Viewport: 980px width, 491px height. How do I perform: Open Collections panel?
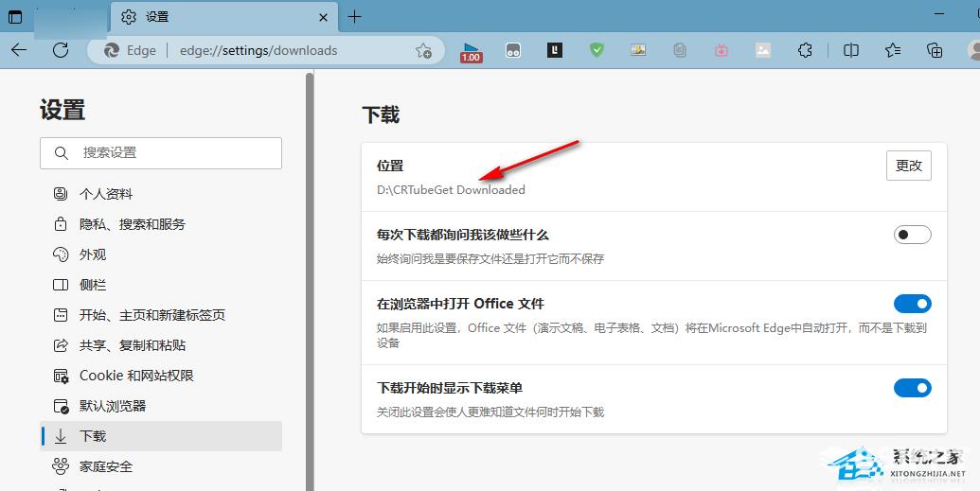click(x=935, y=50)
